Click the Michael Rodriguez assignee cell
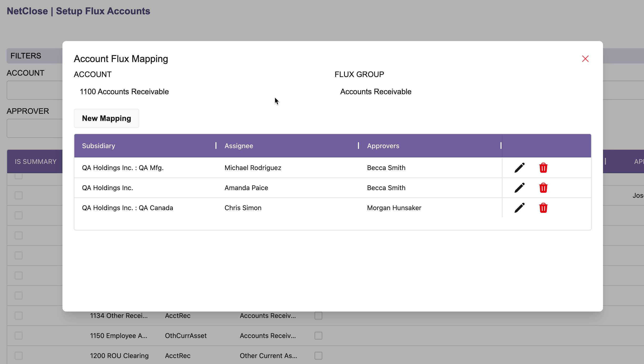The width and height of the screenshot is (644, 364). (253, 168)
